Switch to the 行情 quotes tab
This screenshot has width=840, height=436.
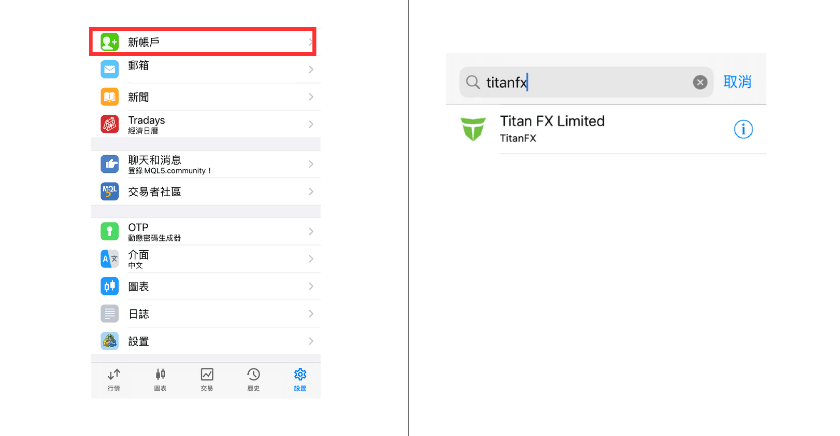coord(114,378)
